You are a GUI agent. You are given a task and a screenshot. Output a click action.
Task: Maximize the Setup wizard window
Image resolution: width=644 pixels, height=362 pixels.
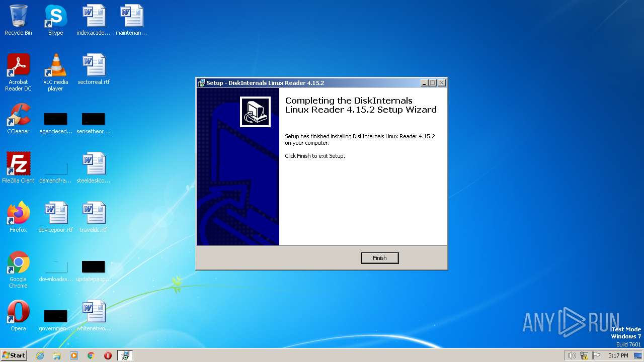click(x=433, y=83)
